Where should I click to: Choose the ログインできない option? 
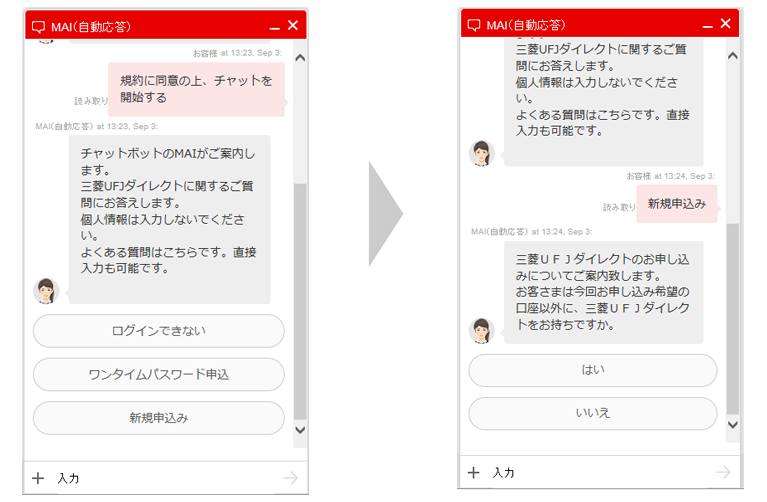158,331
